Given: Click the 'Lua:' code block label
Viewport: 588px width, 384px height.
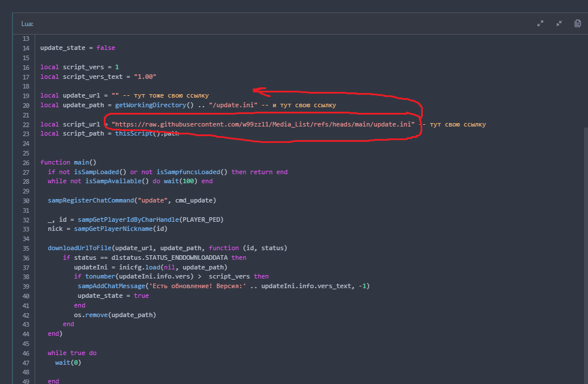Looking at the screenshot, I should 27,24.
